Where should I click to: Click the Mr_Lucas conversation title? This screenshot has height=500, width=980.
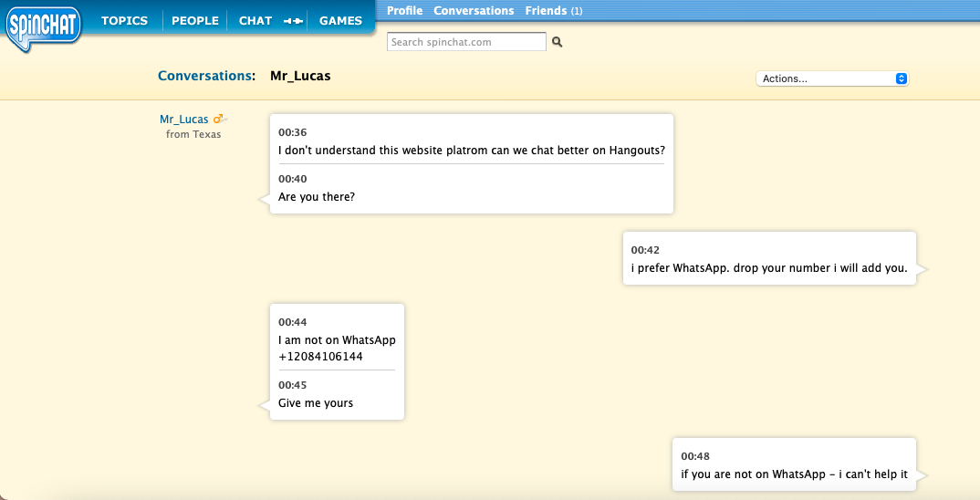click(300, 76)
